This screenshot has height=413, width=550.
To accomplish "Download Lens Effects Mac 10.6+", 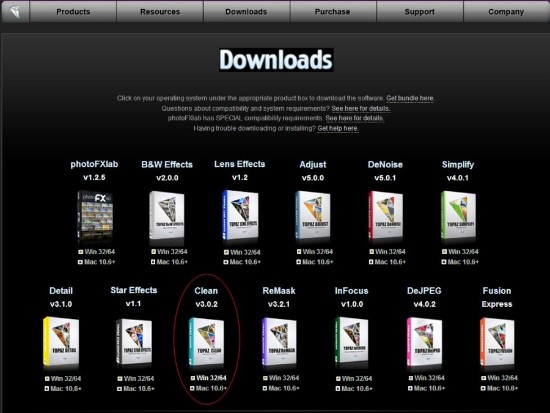I will tap(242, 262).
